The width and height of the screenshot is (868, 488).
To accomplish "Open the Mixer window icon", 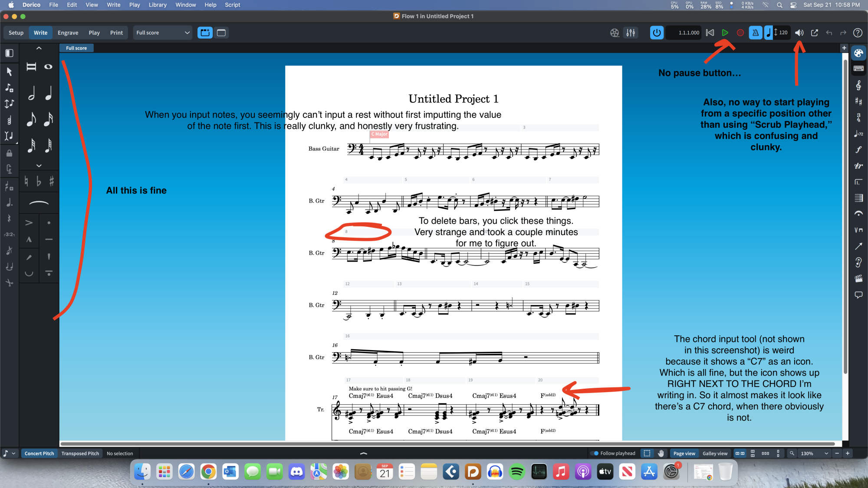I will click(631, 33).
